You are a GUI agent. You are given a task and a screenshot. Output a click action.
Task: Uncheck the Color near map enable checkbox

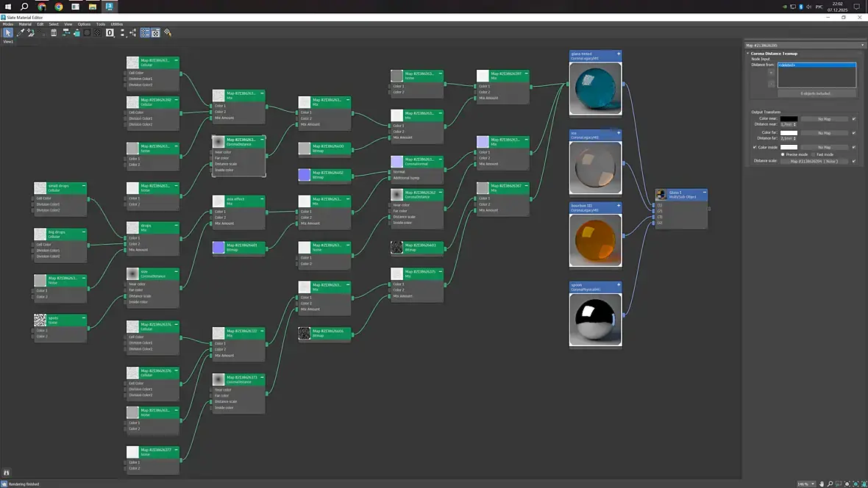(x=853, y=119)
